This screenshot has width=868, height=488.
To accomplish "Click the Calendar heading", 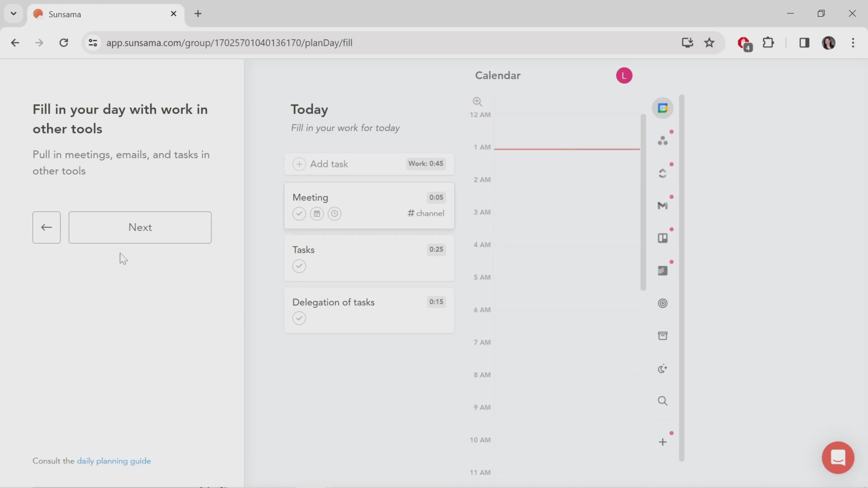I will pos(498,75).
